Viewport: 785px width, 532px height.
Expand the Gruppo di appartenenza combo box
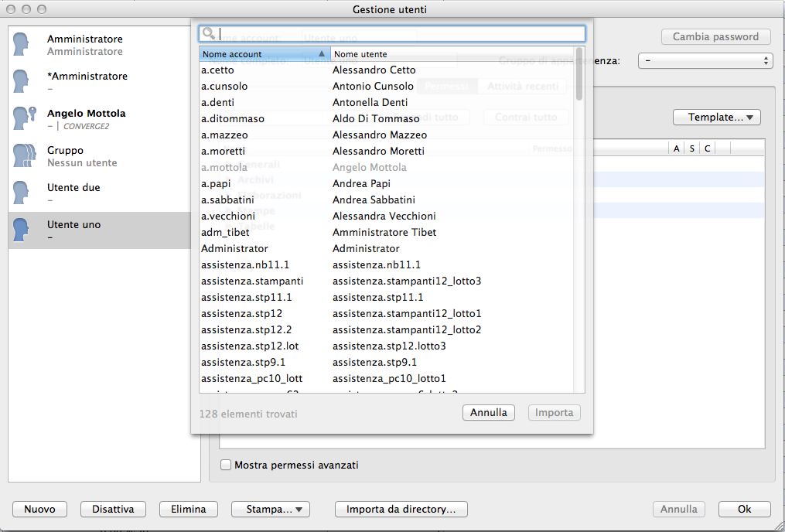tap(705, 60)
